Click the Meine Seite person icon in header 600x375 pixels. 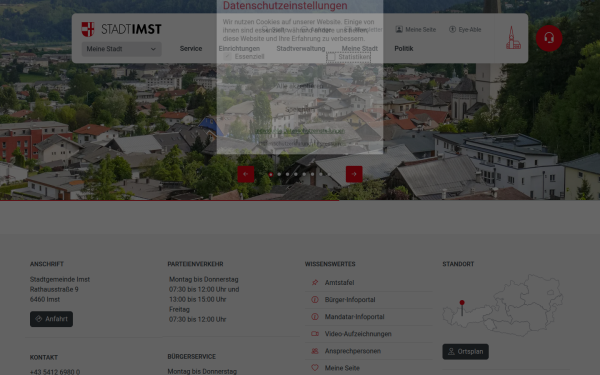click(399, 29)
